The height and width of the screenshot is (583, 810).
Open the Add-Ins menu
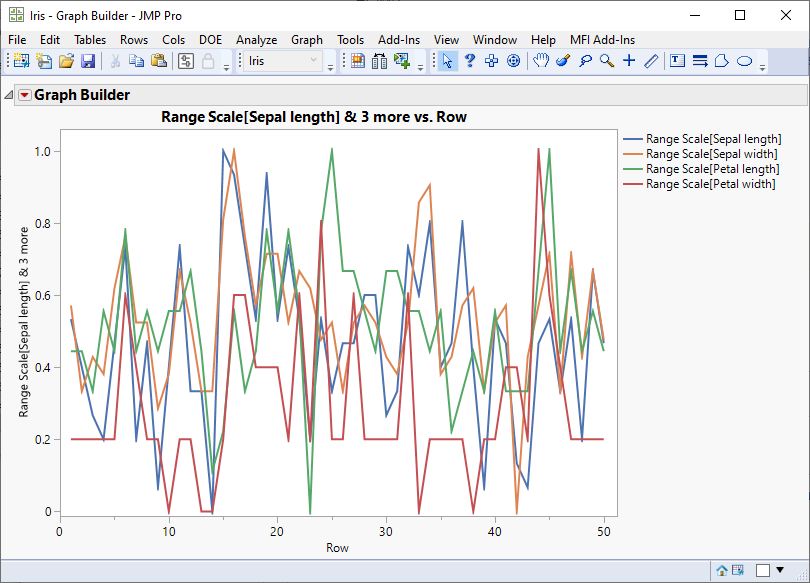tap(399, 39)
